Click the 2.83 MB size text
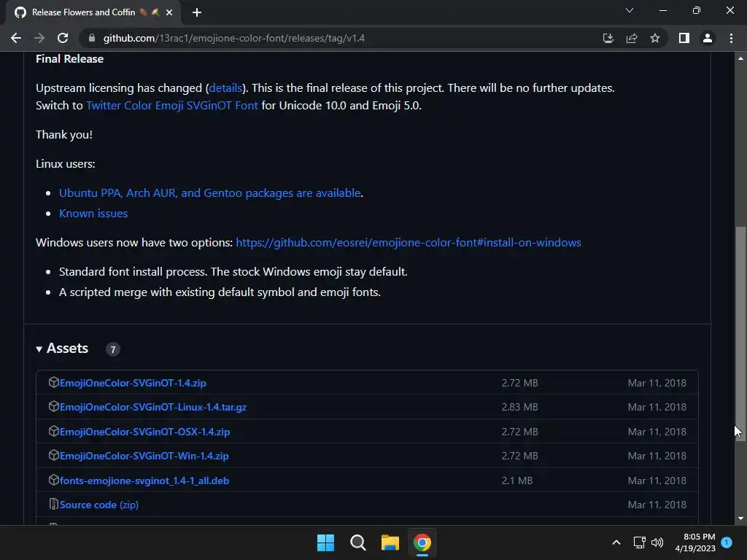This screenshot has height=560, width=747. (x=519, y=407)
